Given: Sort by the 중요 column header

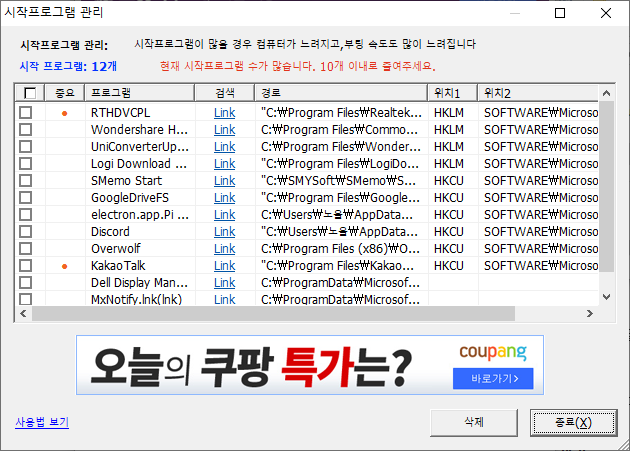Looking at the screenshot, I should click(x=65, y=93).
